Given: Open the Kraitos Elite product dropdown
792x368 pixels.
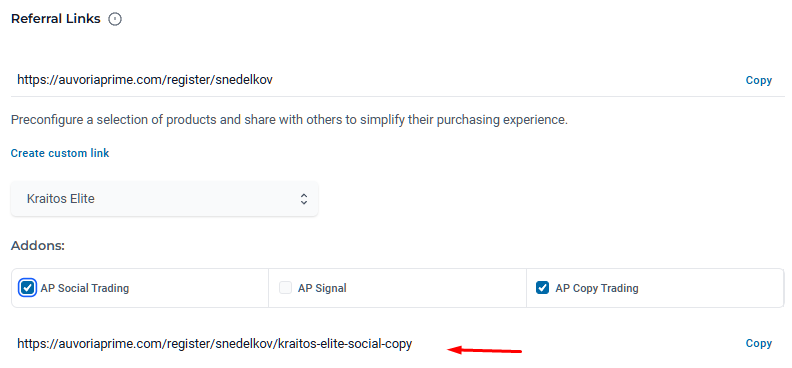Looking at the screenshot, I should pyautogui.click(x=165, y=199).
